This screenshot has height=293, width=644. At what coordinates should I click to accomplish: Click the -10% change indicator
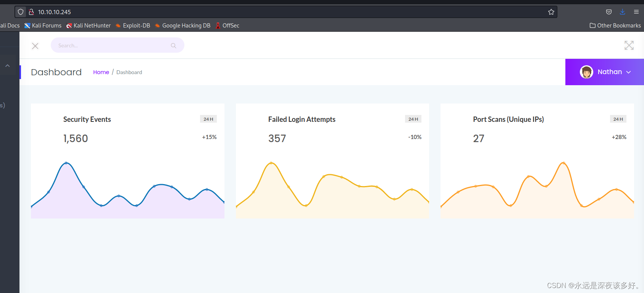(x=415, y=137)
